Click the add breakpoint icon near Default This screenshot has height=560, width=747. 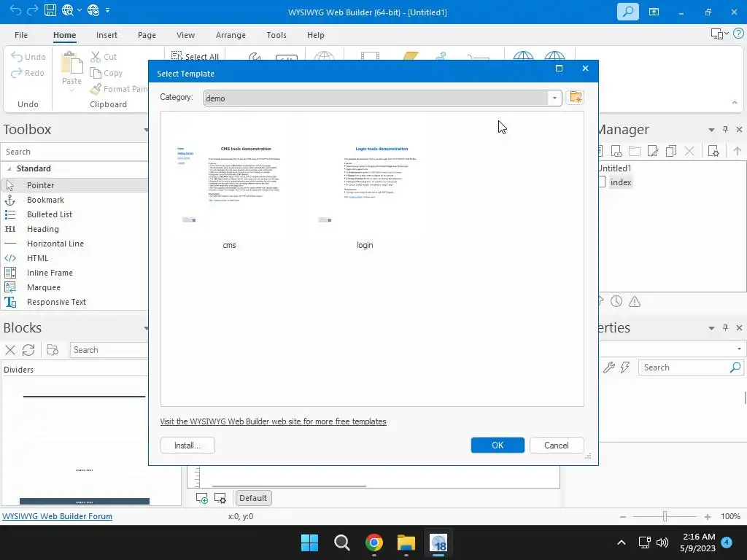click(202, 498)
